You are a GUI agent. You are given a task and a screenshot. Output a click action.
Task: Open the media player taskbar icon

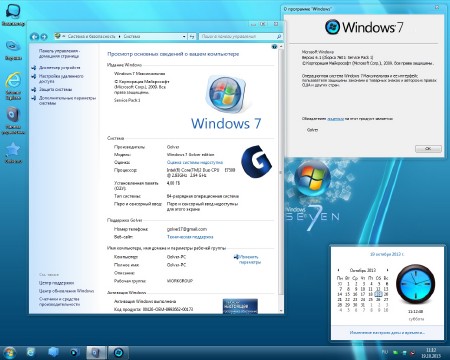[75, 353]
